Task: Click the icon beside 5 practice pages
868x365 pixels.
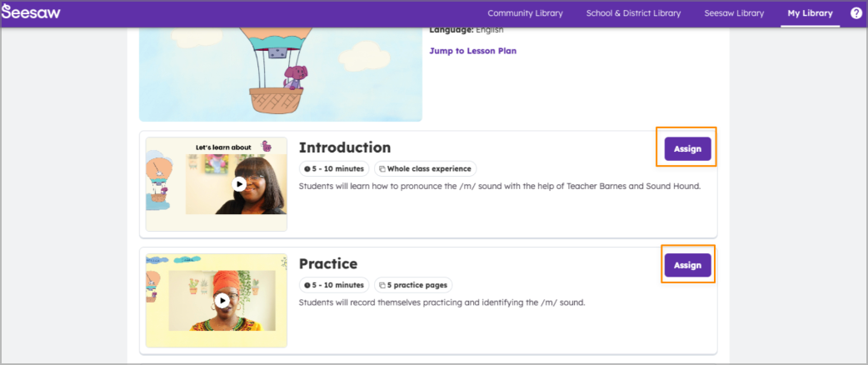Action: pyautogui.click(x=382, y=285)
